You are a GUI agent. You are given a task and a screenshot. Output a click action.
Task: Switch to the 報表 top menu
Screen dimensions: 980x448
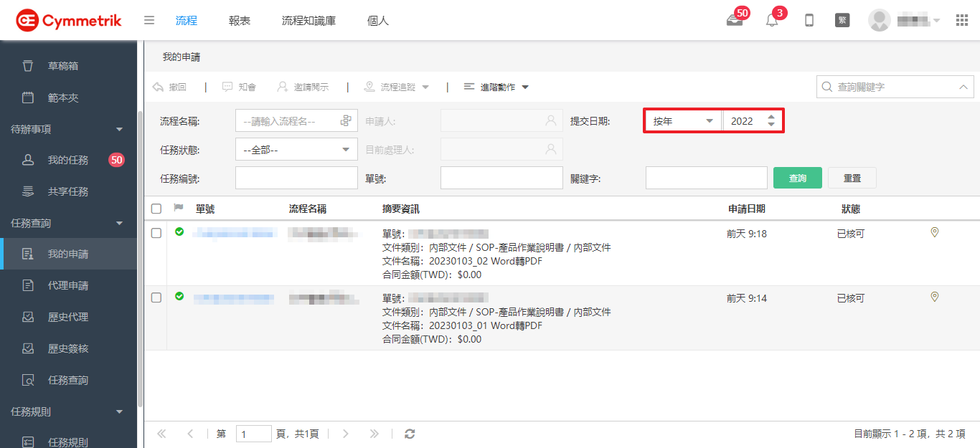point(240,20)
